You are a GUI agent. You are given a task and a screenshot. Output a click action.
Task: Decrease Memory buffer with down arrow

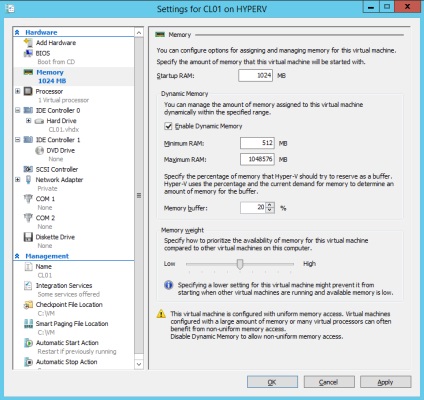(270, 211)
